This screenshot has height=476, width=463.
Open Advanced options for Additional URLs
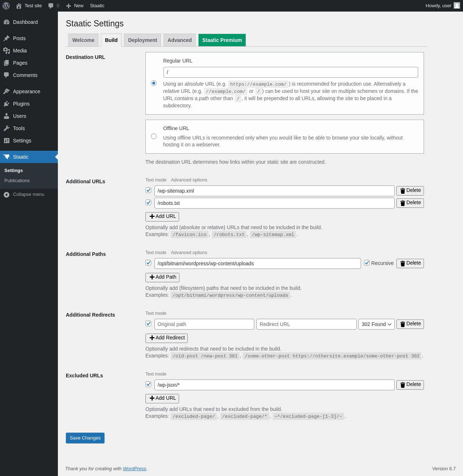189,180
